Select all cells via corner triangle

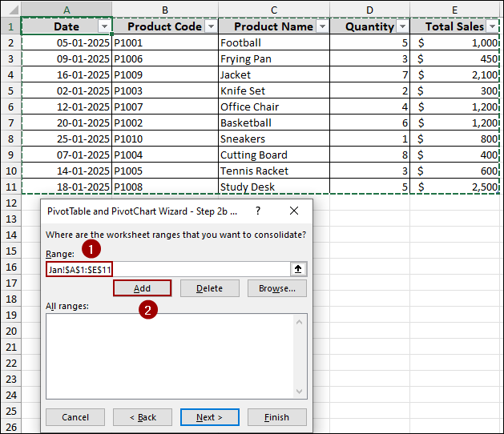click(13, 10)
